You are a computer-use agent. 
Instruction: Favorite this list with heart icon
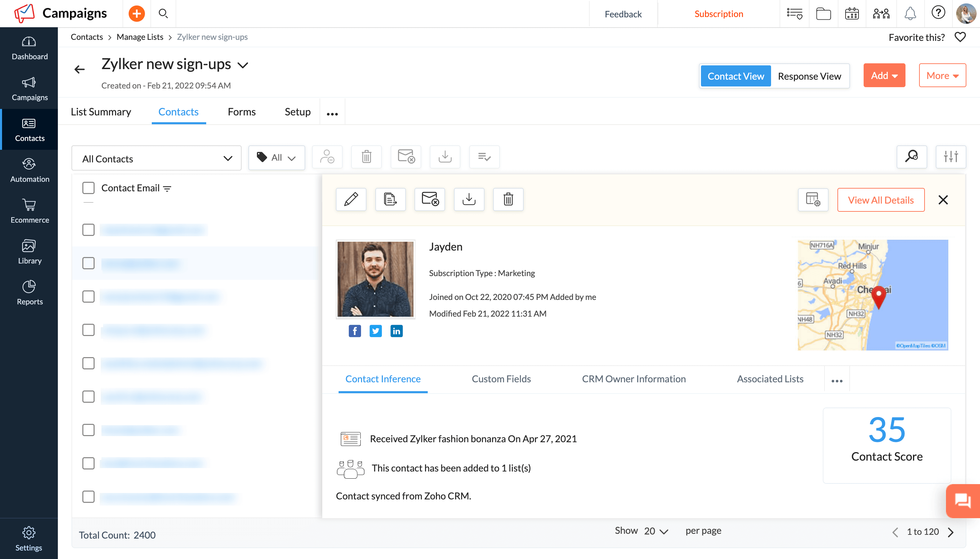point(960,37)
